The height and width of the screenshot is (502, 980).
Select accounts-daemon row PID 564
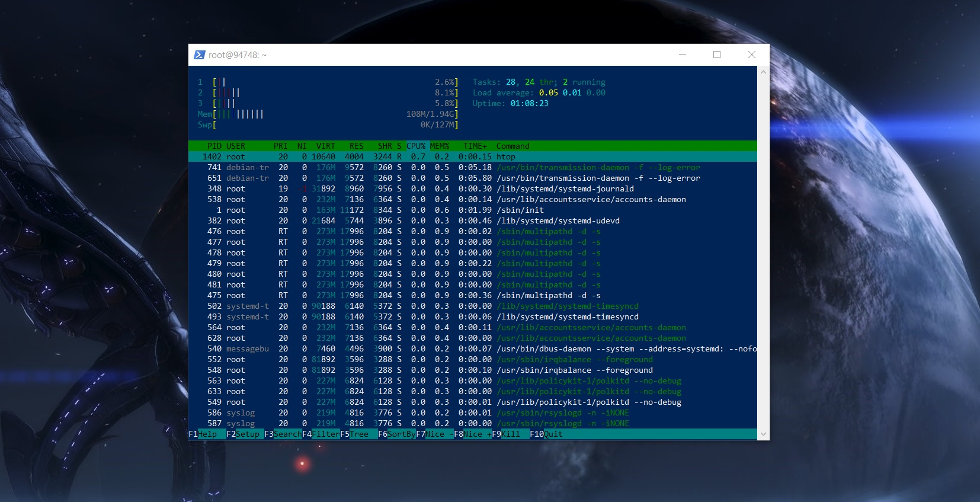point(473,327)
